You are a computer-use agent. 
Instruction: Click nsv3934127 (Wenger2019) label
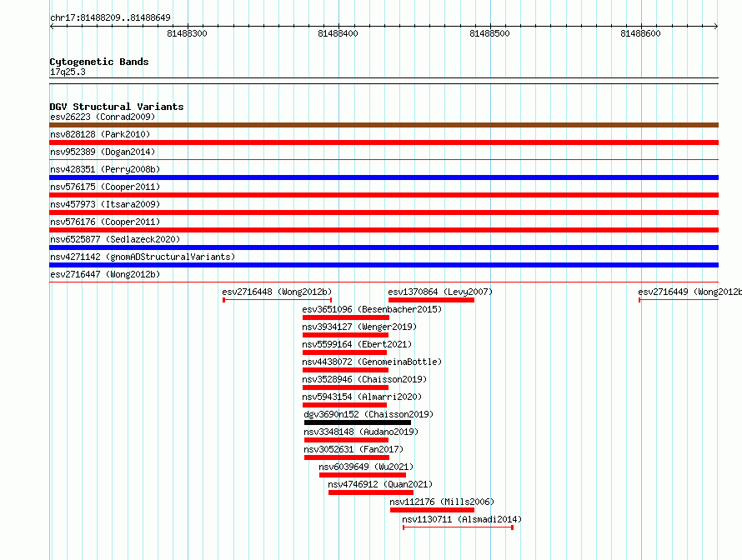[x=359, y=327]
